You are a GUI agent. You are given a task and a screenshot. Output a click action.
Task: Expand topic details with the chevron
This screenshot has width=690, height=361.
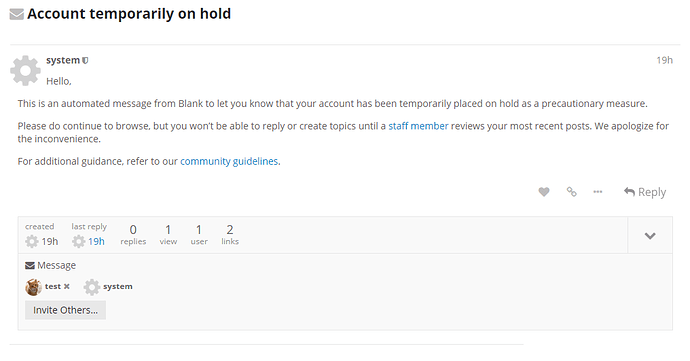pyautogui.click(x=650, y=236)
